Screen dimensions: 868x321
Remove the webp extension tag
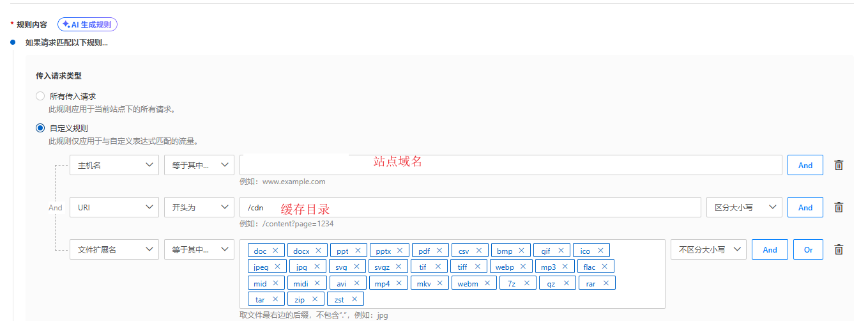pos(522,267)
